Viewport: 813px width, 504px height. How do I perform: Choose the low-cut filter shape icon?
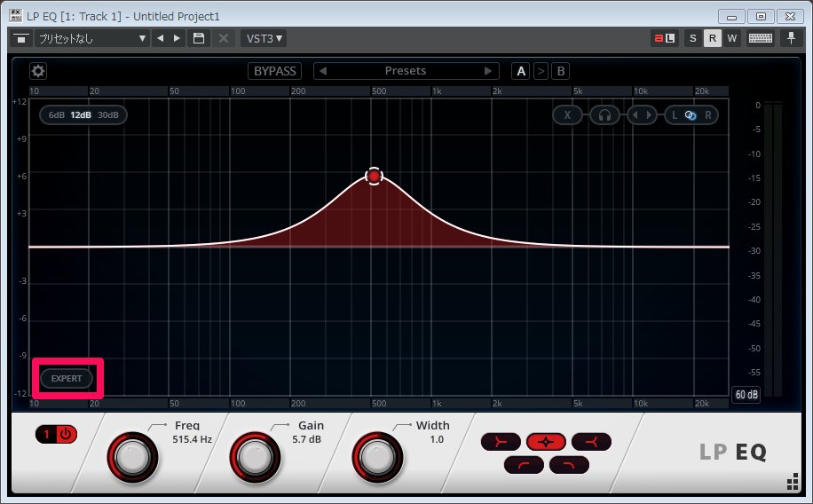coord(525,464)
